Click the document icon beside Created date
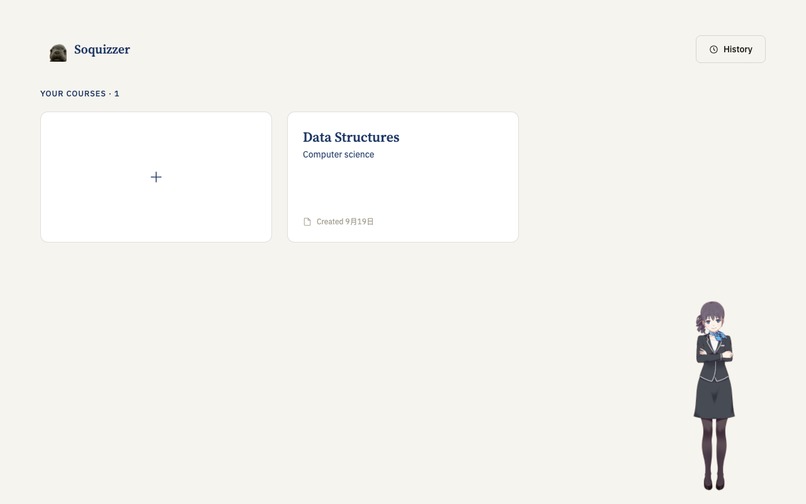Viewport: 806px width, 504px height. [x=307, y=222]
